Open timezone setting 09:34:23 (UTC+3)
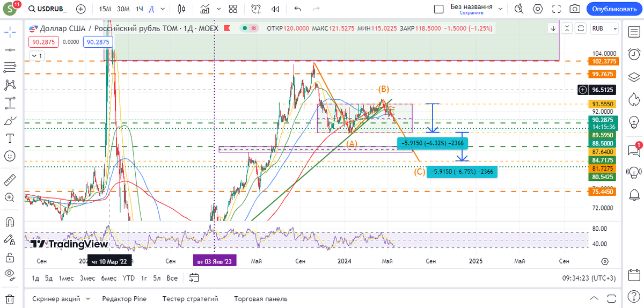 pos(589,278)
